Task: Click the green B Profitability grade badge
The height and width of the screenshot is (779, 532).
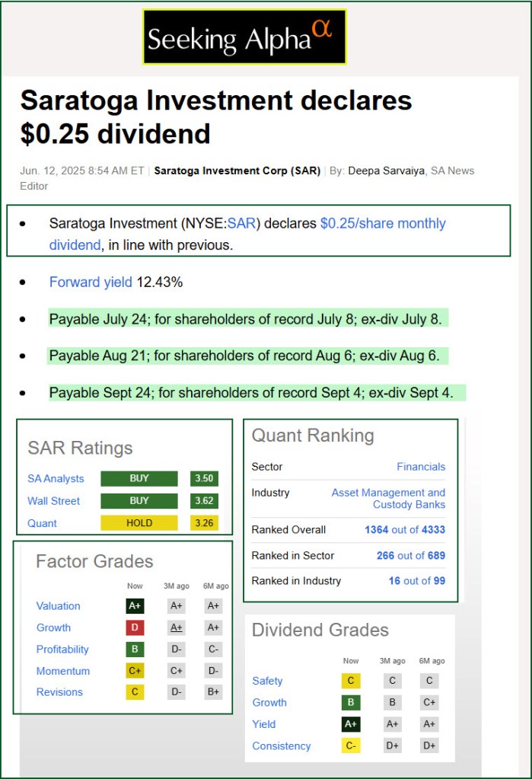Action: [135, 650]
